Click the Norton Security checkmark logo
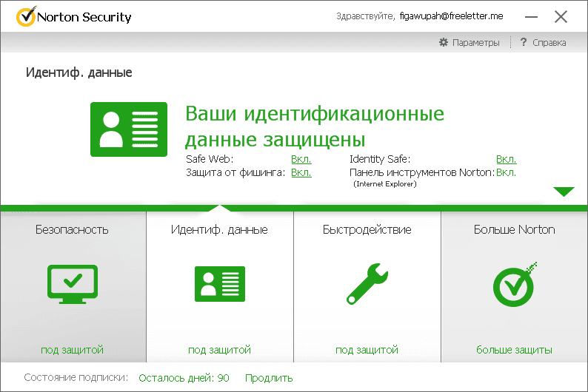This screenshot has height=392, width=588. 26,16
